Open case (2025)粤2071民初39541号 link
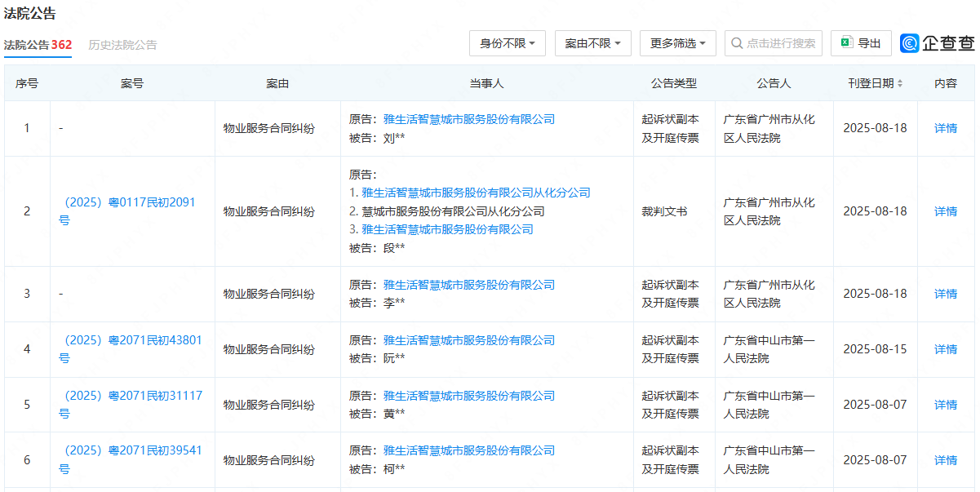980x492 pixels. (x=132, y=450)
